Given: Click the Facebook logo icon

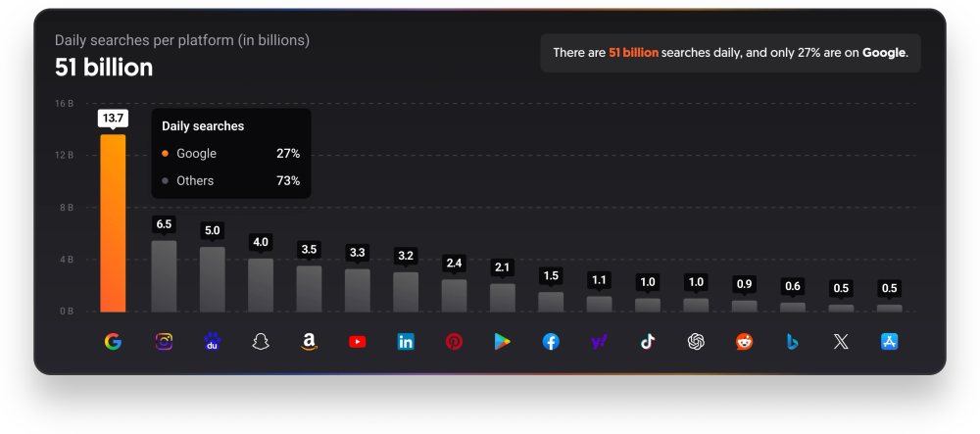Looking at the screenshot, I should tap(551, 342).
